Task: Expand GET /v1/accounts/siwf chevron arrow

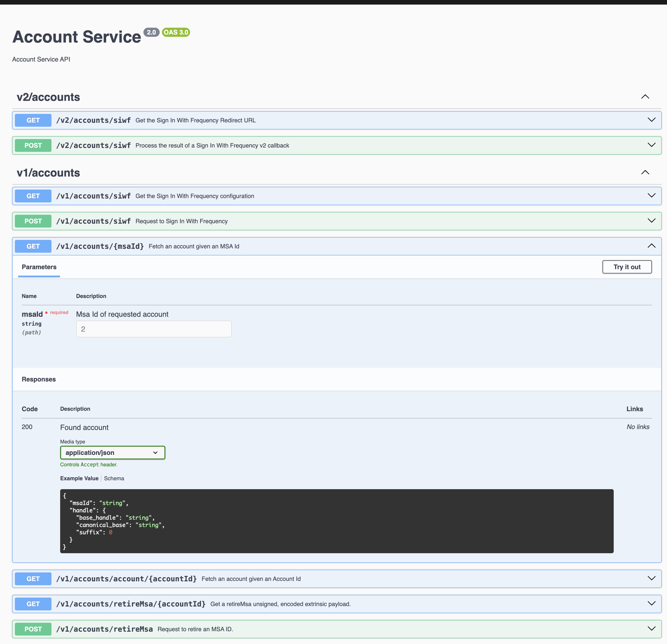Action: tap(651, 196)
